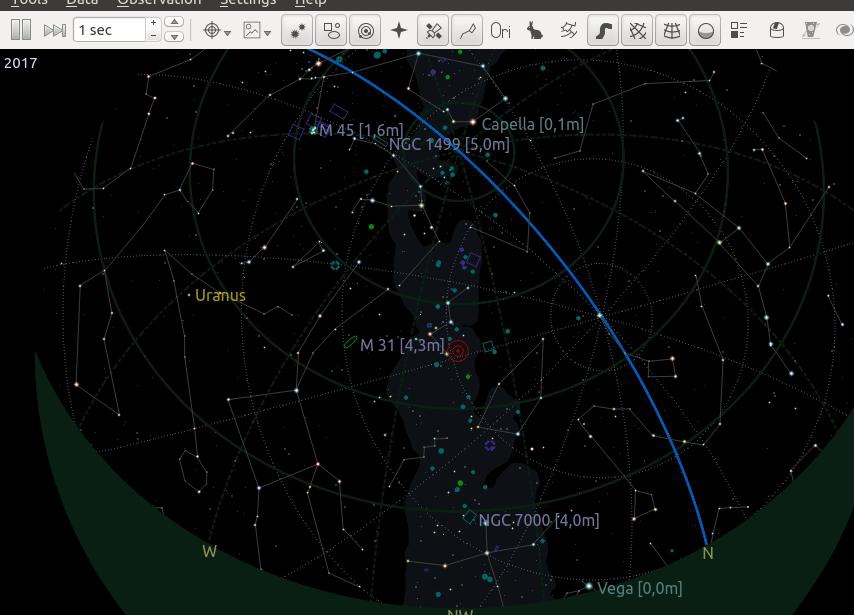
Task: Increase time step with the plus button
Action: tap(154, 23)
